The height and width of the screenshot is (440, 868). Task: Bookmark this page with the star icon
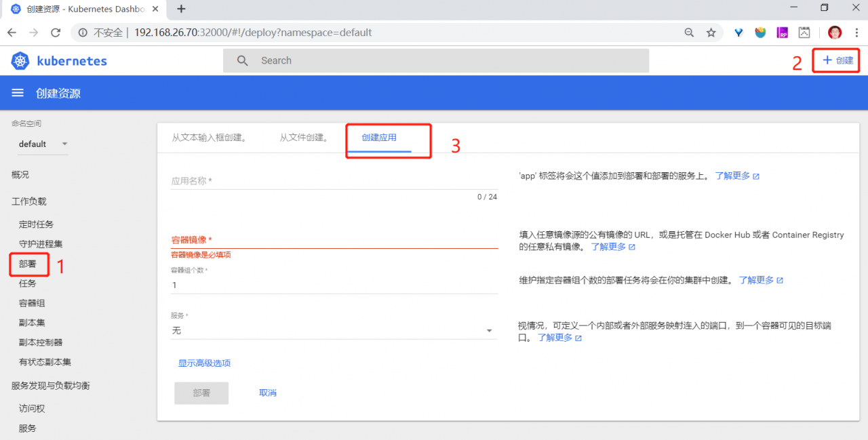[711, 33]
